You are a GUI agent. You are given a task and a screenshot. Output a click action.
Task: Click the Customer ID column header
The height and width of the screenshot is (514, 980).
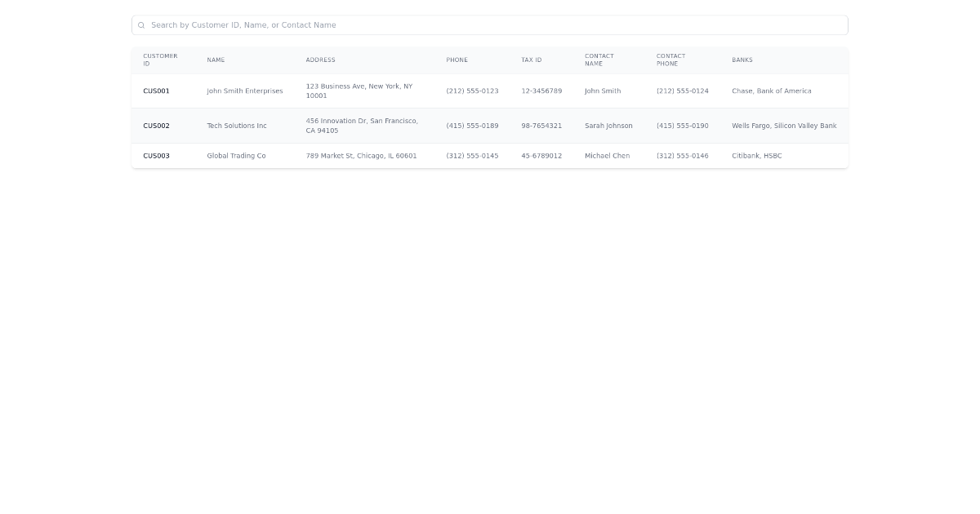(x=160, y=60)
